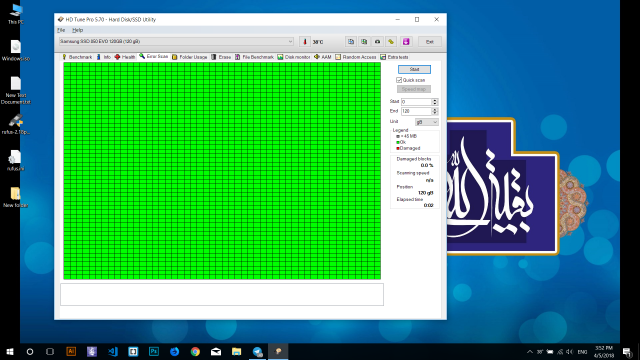Click the volume speaker tray icon

point(570,352)
